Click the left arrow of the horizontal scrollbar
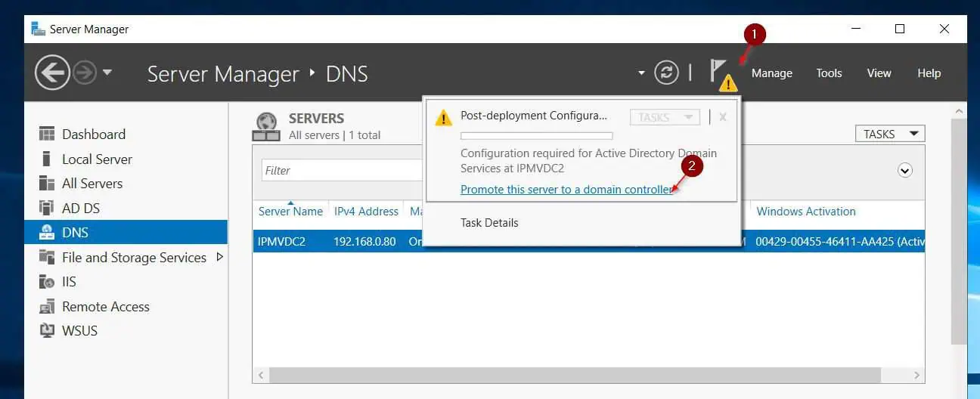This screenshot has height=399, width=980. (x=261, y=375)
